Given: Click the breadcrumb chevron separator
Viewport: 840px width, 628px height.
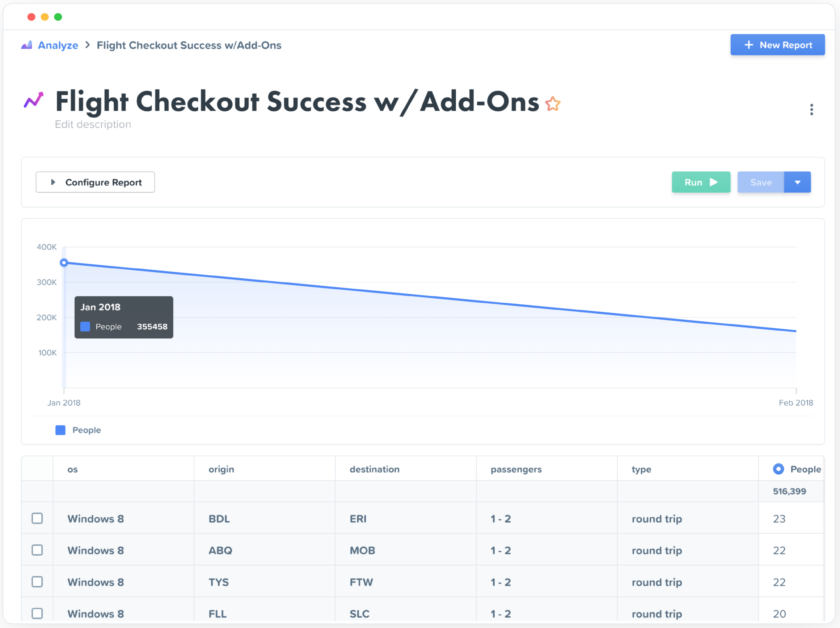Looking at the screenshot, I should [x=88, y=45].
